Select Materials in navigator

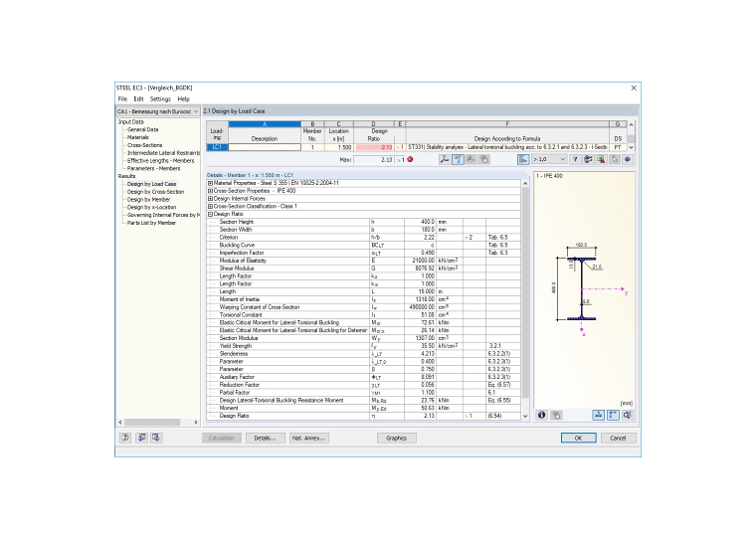pyautogui.click(x=138, y=137)
